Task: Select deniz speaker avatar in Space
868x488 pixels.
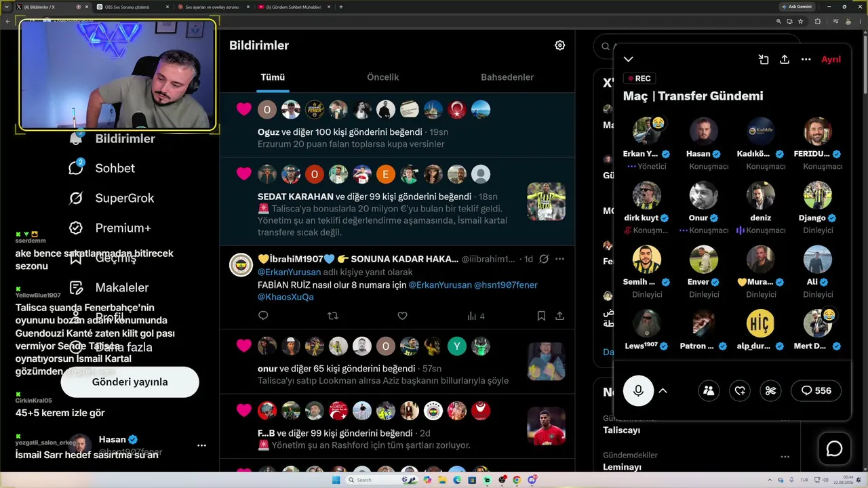Action: (761, 195)
